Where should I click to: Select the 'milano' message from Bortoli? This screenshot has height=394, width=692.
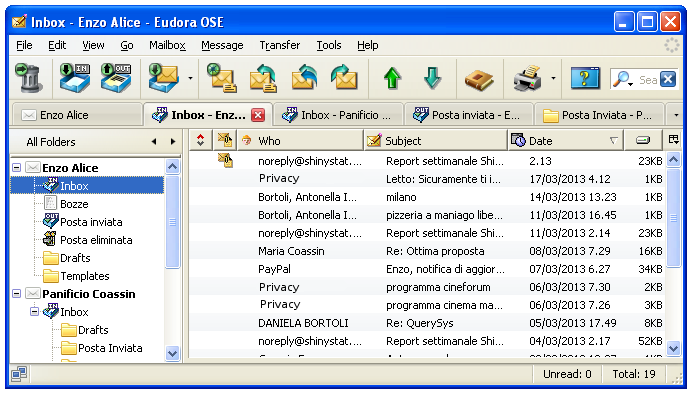pyautogui.click(x=428, y=197)
